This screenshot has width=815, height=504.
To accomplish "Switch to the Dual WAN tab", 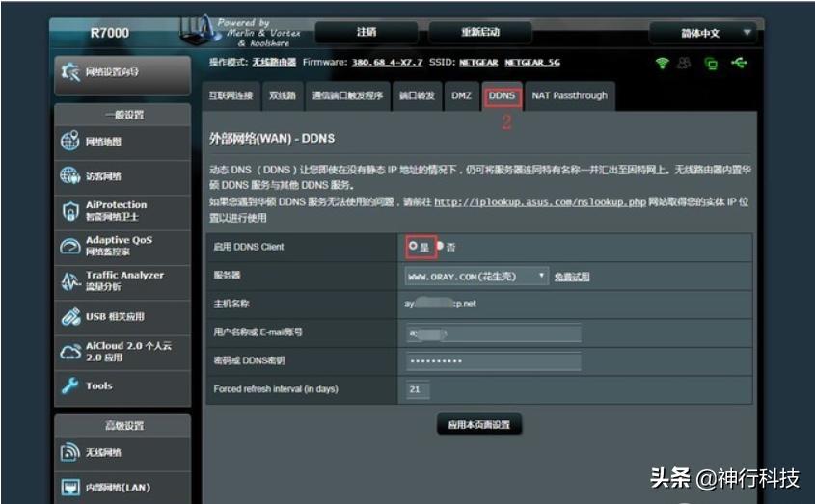I will point(283,95).
